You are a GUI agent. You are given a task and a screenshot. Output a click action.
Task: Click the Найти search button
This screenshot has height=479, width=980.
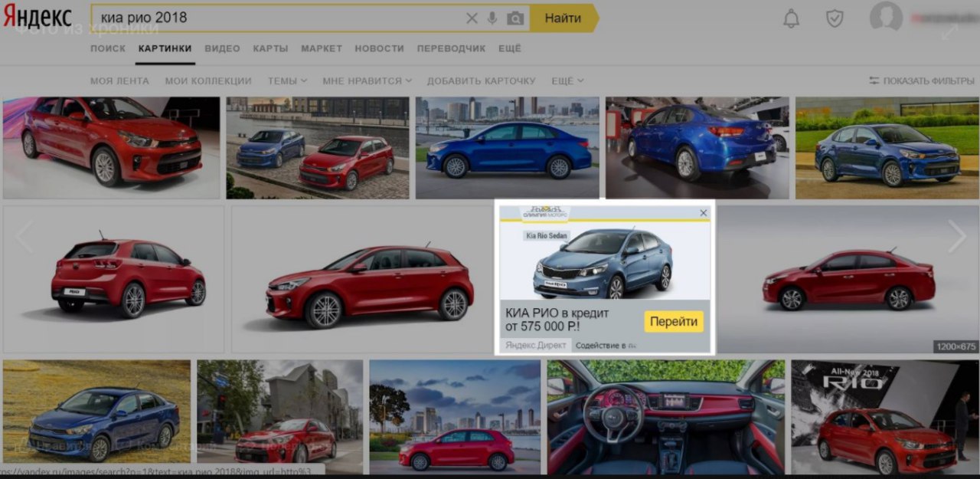pyautogui.click(x=564, y=18)
